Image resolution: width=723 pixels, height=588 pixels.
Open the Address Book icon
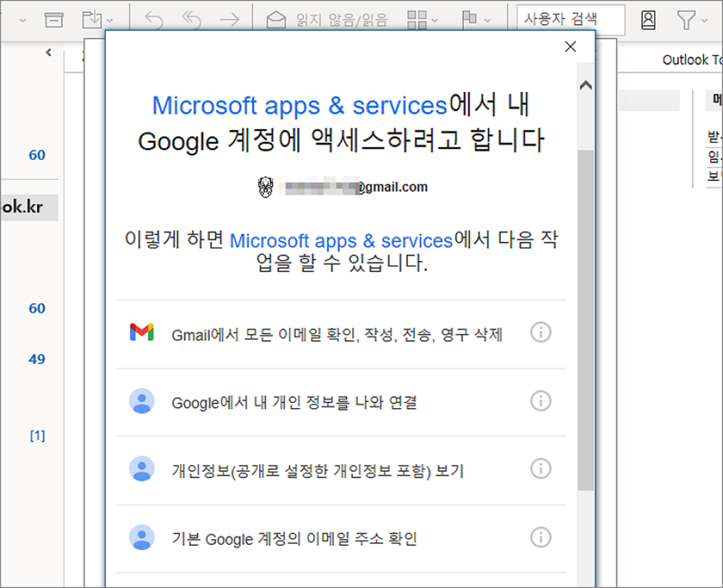click(x=648, y=20)
